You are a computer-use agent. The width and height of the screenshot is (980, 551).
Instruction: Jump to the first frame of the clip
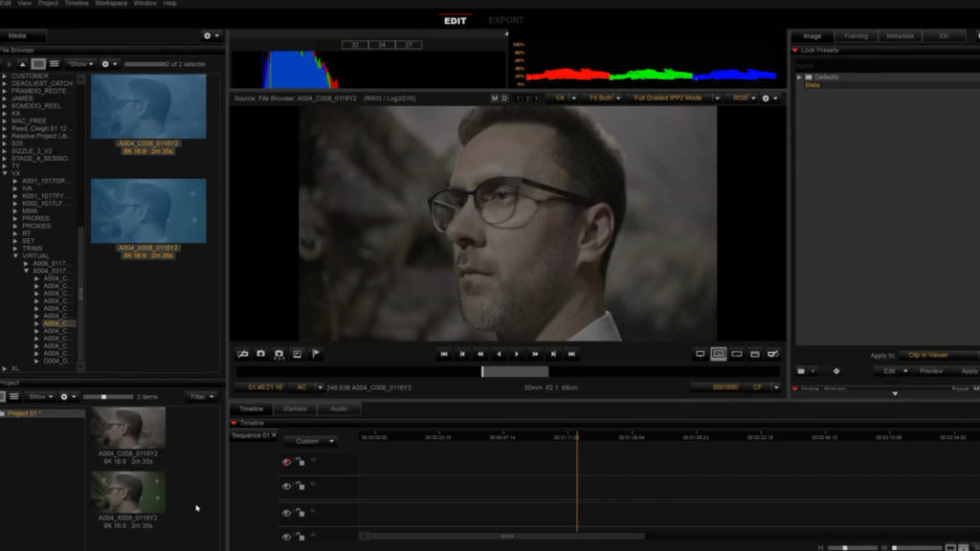pos(444,354)
